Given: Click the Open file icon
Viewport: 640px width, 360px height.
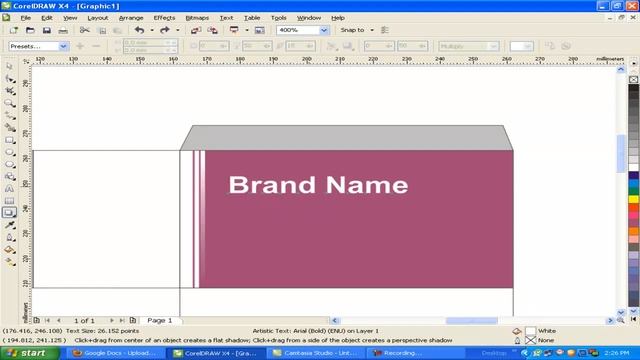Looking at the screenshot, I should click(x=30, y=30).
